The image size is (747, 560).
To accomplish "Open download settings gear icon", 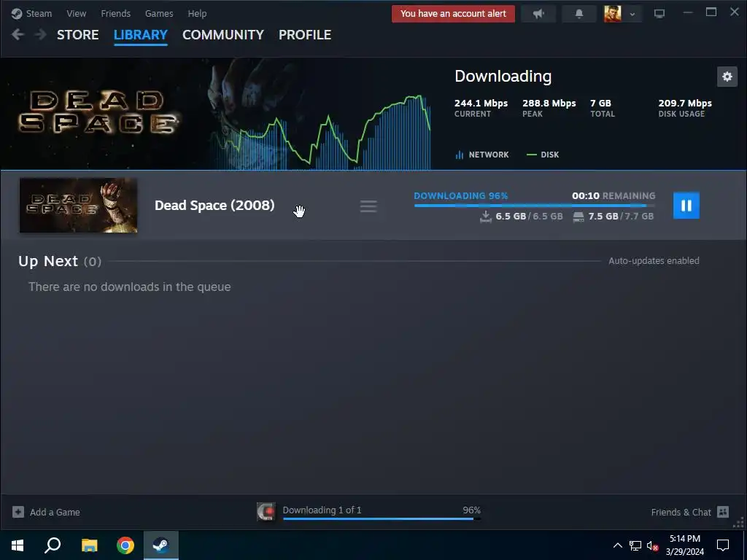I will [x=727, y=77].
